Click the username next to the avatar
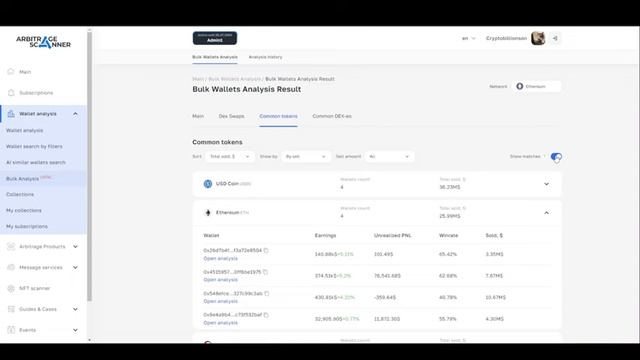Image resolution: width=640 pixels, height=360 pixels. click(x=506, y=38)
